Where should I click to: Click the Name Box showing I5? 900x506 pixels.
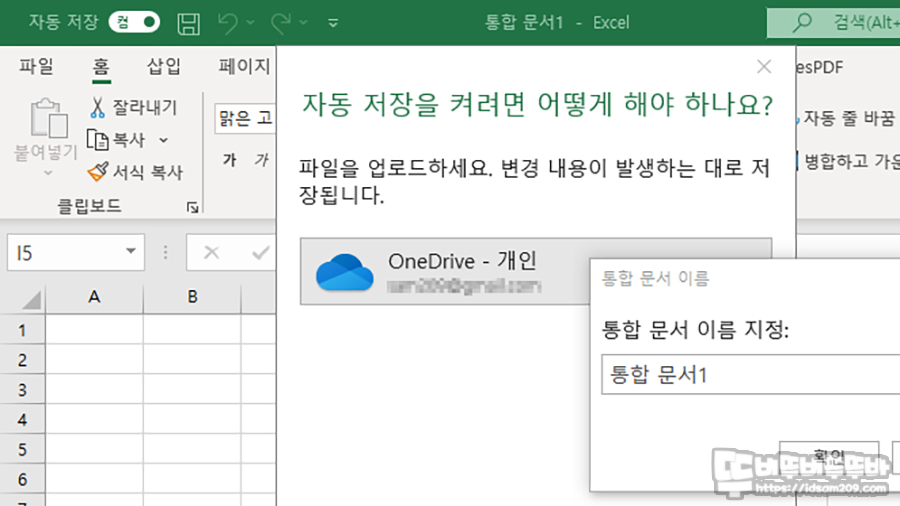point(76,252)
